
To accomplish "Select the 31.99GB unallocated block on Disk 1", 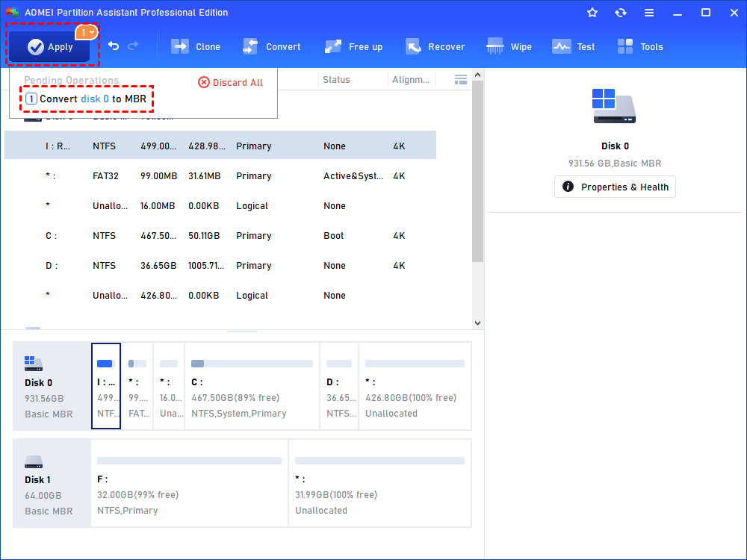I will pos(379,483).
